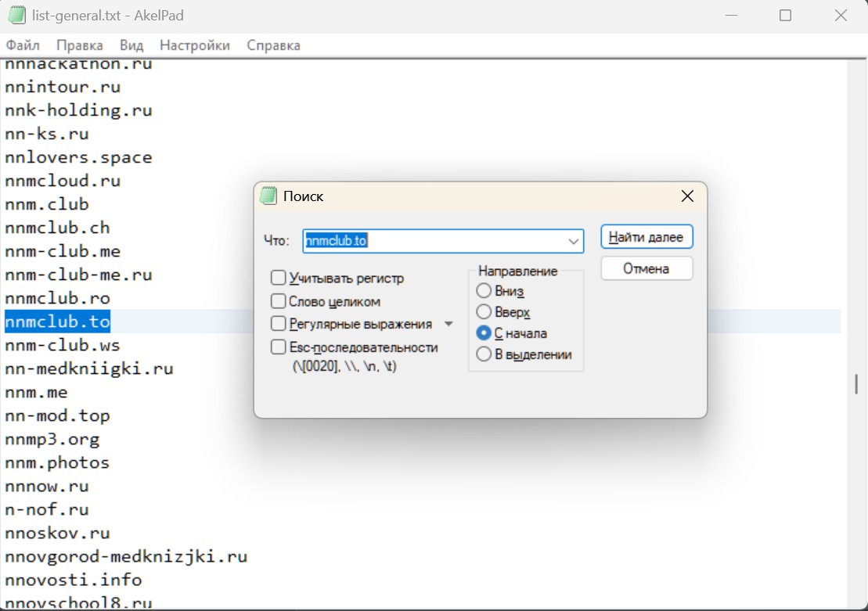
Task: Click the line nnlovers.space
Action: tap(78, 157)
